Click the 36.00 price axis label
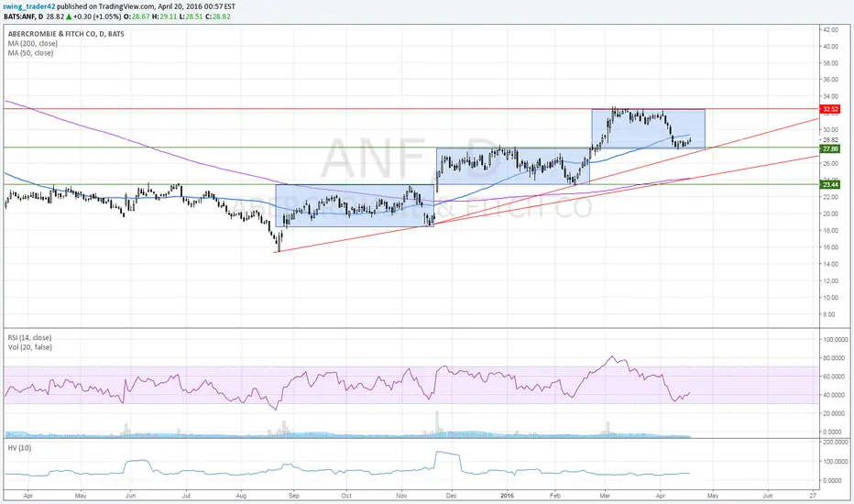This screenshot has width=854, height=504. point(830,80)
